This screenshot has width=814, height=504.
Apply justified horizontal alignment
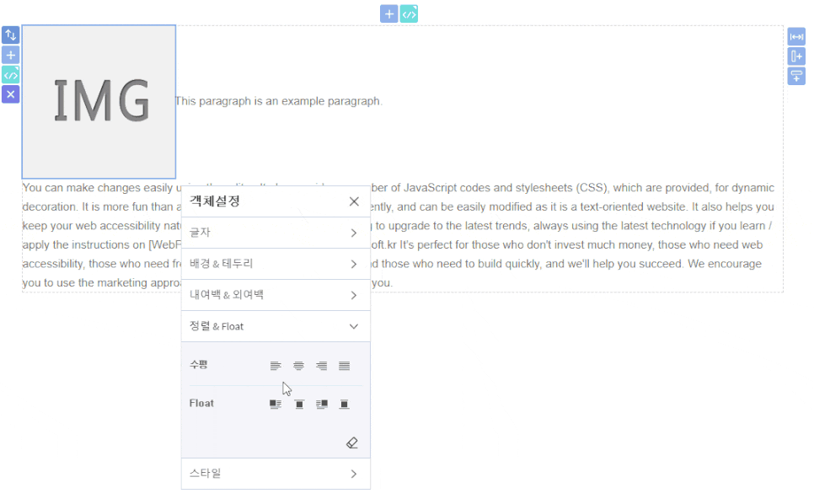[x=344, y=366]
